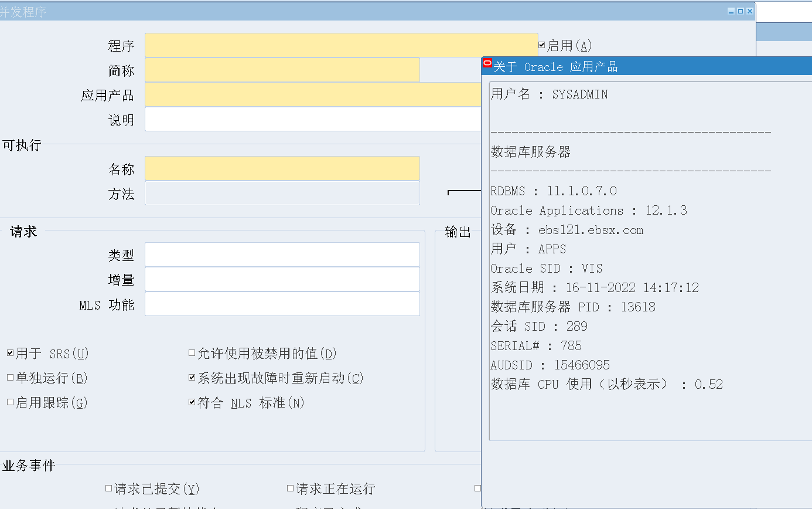The image size is (812, 509).
Task: Select the 用户 : APPS line
Action: tap(528, 249)
